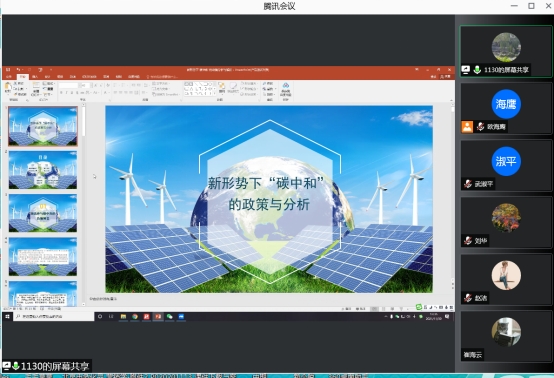Click the Save icon in the PowerPoint title bar
The image size is (554, 378).
pyautogui.click(x=8, y=70)
